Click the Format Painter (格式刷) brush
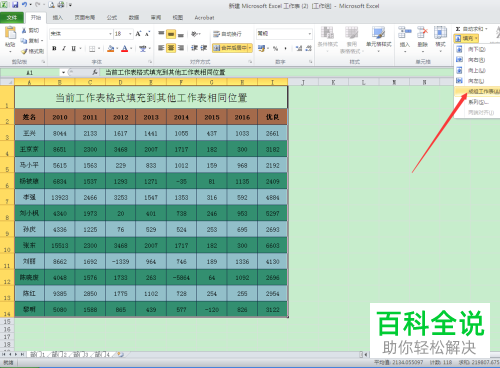Image resolution: width=500 pixels, height=368 pixels. (32, 51)
